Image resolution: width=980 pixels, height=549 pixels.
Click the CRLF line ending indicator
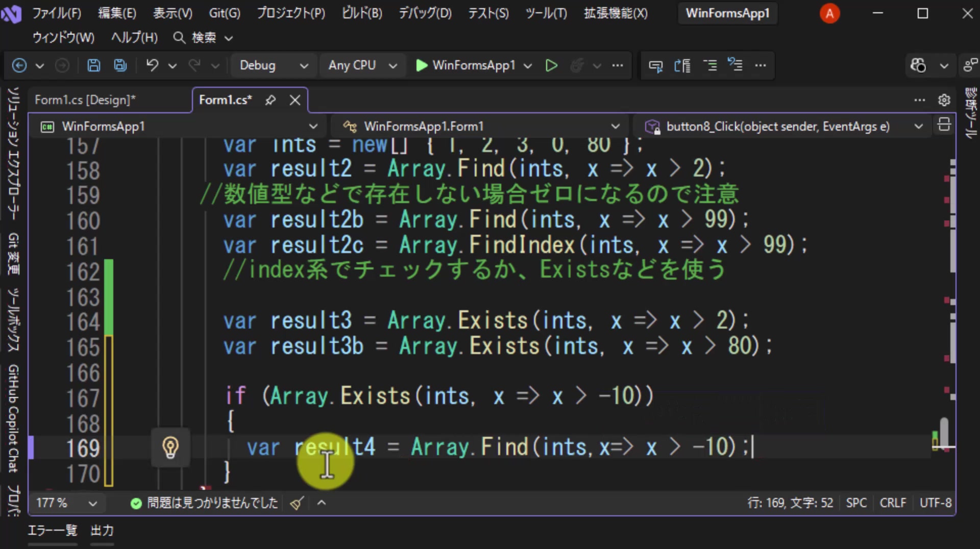tap(893, 503)
